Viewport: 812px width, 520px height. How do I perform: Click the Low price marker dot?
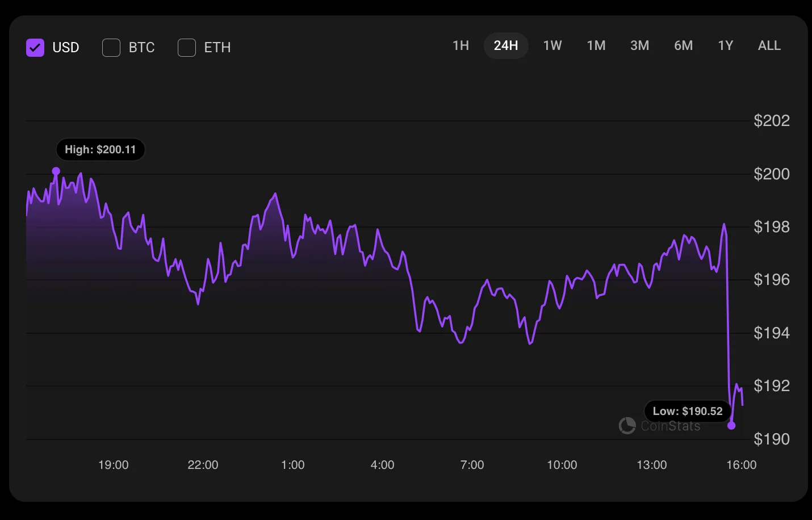pos(731,425)
